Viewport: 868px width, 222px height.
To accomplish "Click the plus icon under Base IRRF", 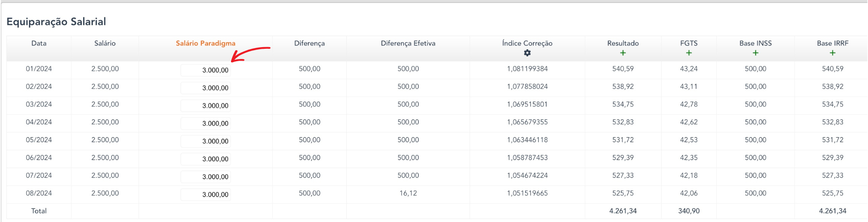I will (x=832, y=53).
